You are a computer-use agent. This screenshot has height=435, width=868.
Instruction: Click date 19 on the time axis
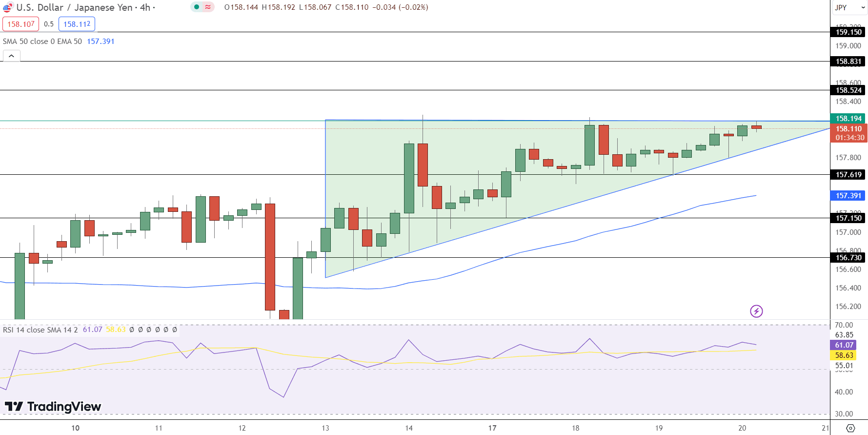[659, 428]
